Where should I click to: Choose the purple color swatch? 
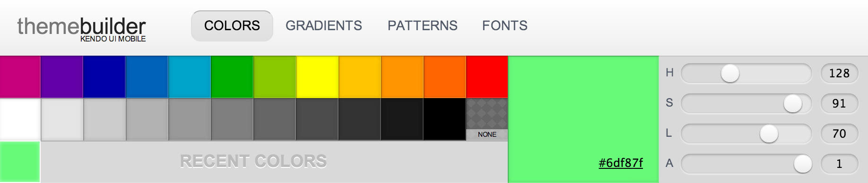62,77
